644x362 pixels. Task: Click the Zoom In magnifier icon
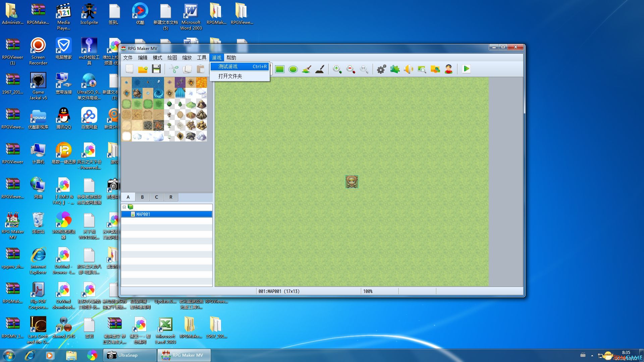[337, 69]
